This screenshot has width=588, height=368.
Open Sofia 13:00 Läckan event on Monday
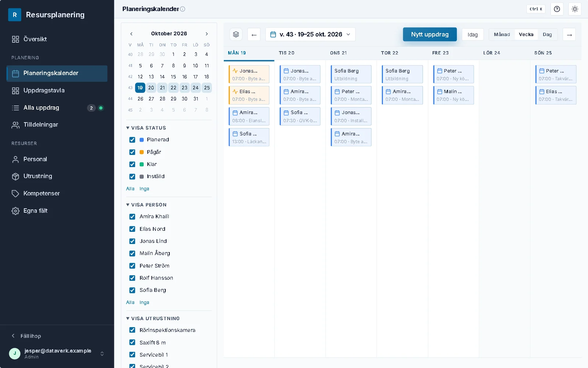point(249,137)
